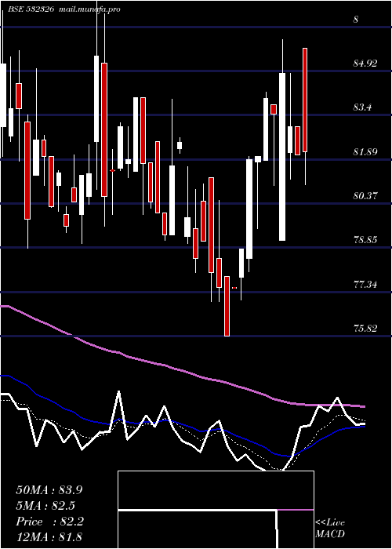Click the mail.munafa.pro source text

click(x=89, y=9)
